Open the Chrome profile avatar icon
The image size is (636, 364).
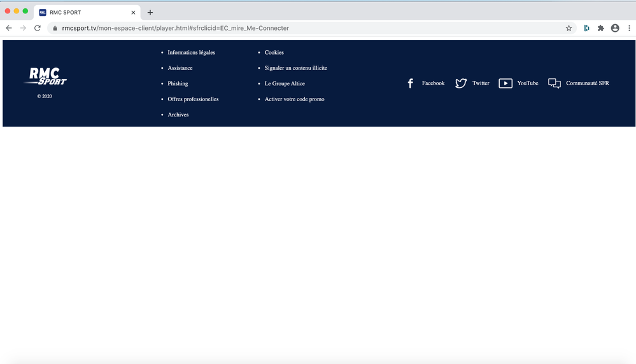coord(615,28)
